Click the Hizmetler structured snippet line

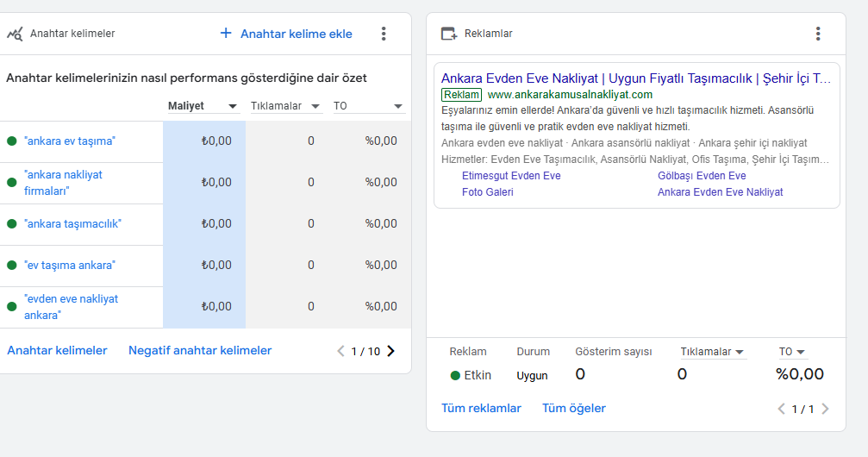(635, 160)
